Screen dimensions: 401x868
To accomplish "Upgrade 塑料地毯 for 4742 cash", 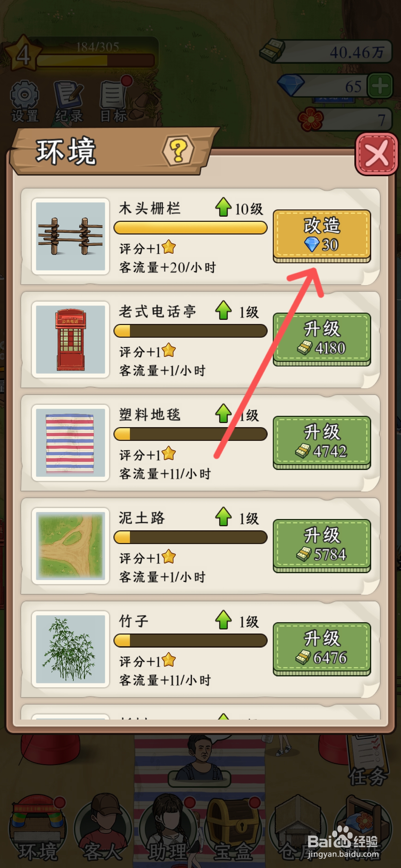I will tap(321, 443).
